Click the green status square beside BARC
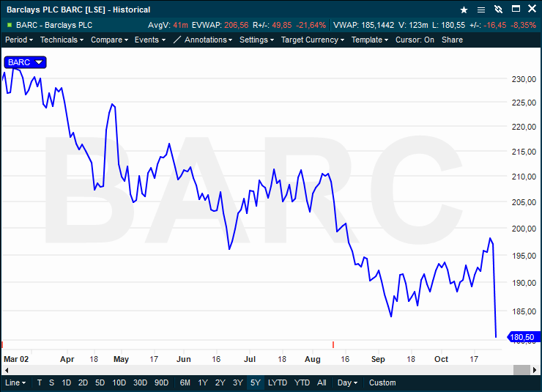The height and width of the screenshot is (392, 542). pyautogui.click(x=10, y=25)
